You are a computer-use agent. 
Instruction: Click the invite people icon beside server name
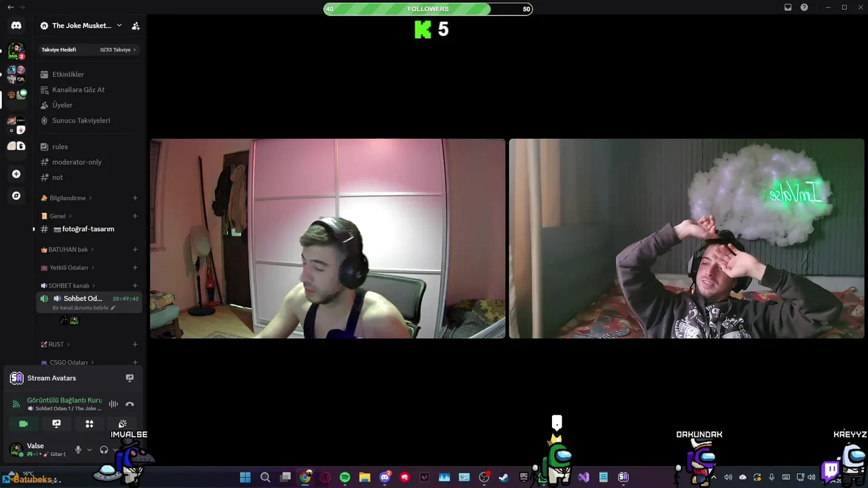tap(136, 26)
